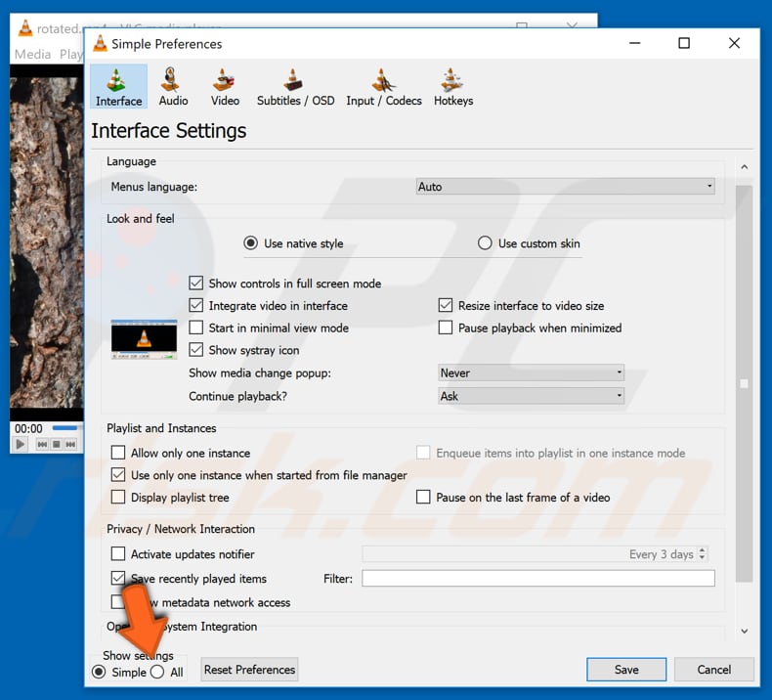772x700 pixels.
Task: Close the Simple Preferences window
Action: click(x=734, y=43)
